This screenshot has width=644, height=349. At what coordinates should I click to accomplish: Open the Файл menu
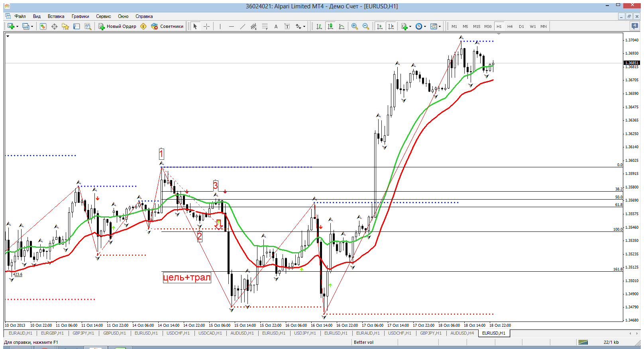(x=20, y=16)
